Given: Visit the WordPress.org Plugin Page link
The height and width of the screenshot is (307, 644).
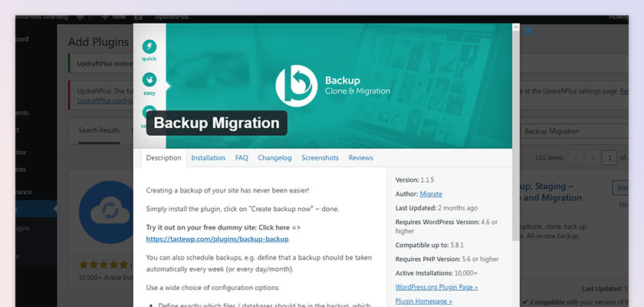Looking at the screenshot, I should 436,287.
